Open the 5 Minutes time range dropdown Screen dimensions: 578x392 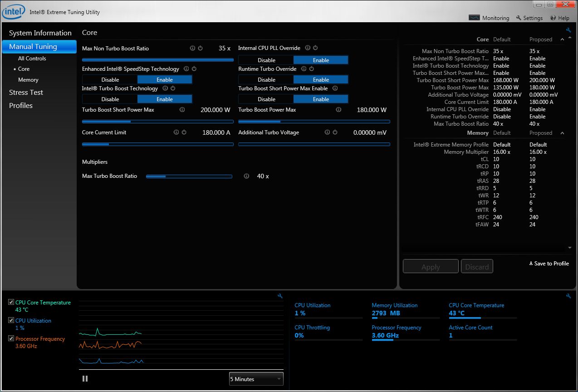(x=256, y=379)
